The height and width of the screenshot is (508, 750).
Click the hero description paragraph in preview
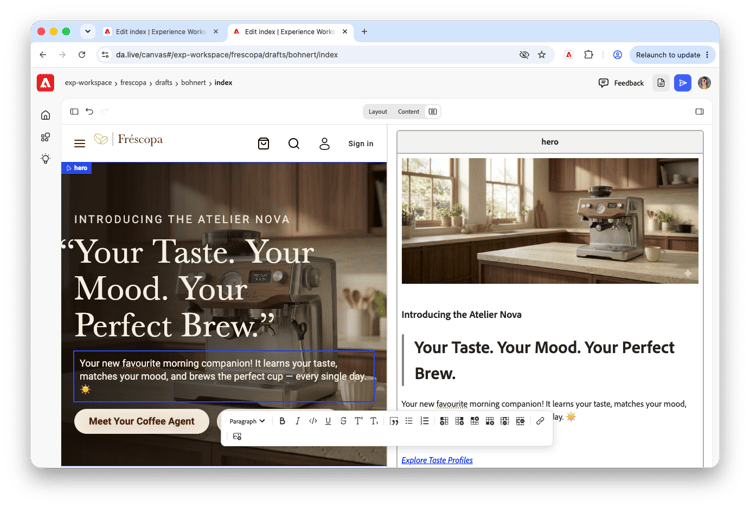point(224,376)
